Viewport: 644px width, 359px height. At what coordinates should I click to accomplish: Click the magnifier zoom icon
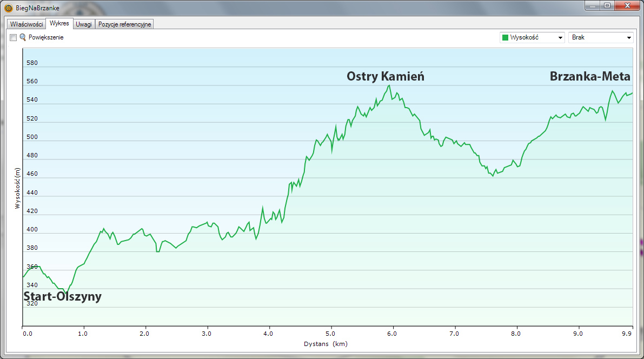(x=23, y=38)
